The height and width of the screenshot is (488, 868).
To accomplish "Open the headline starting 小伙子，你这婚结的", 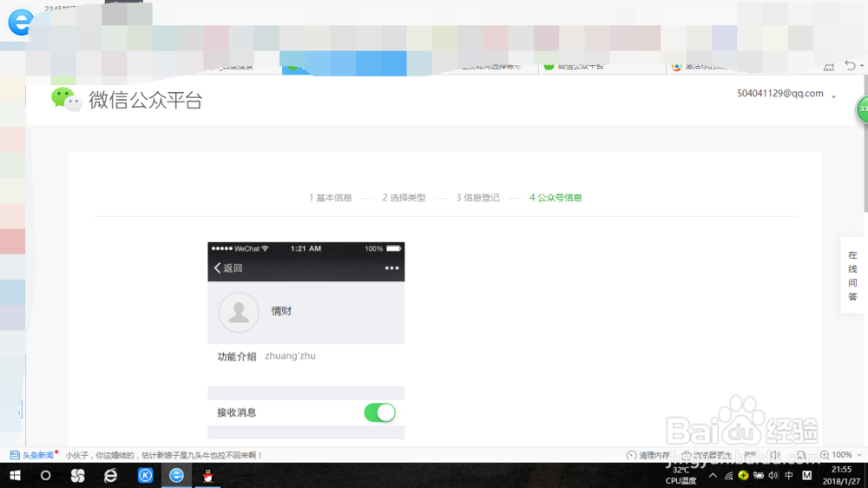I will [163, 455].
